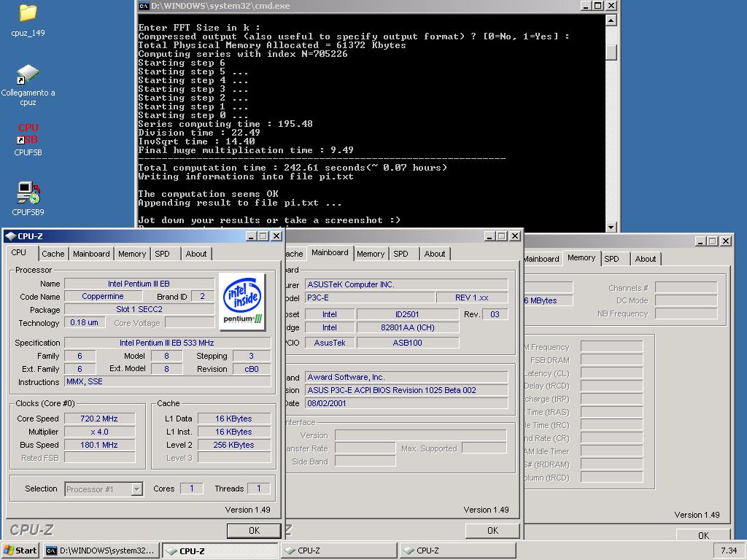747x560 pixels.
Task: Switch to the Cache tab in front CPU-Z
Action: 53,254
